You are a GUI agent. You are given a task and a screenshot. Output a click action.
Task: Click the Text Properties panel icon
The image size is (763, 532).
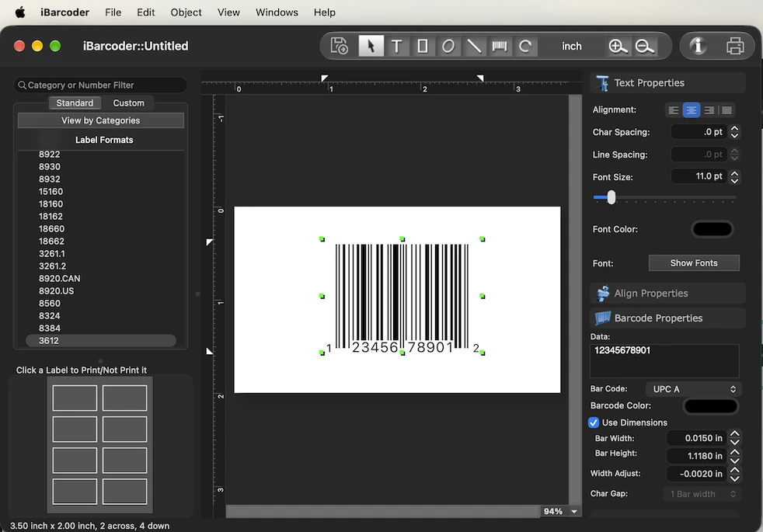point(602,82)
